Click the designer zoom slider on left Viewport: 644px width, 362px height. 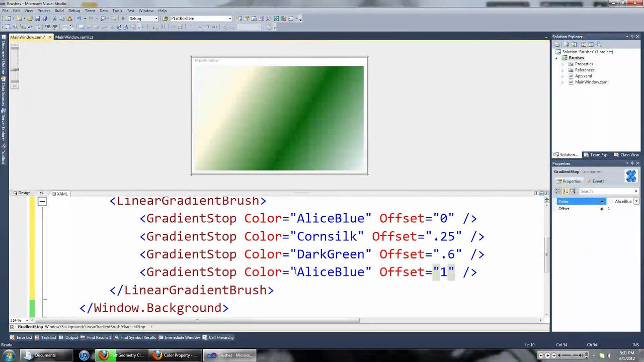click(x=15, y=69)
